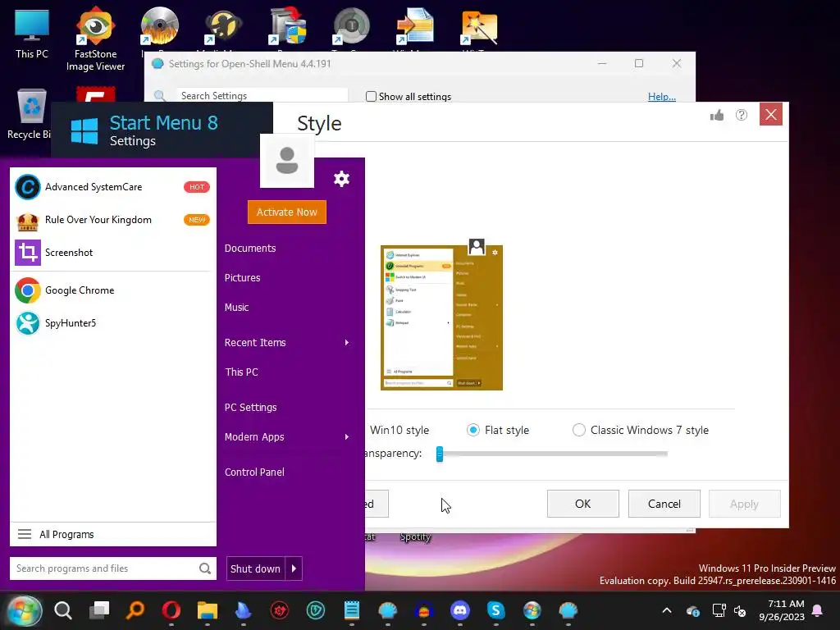840x630 pixels.
Task: Open Control Panel from the start menu
Action: coord(254,472)
